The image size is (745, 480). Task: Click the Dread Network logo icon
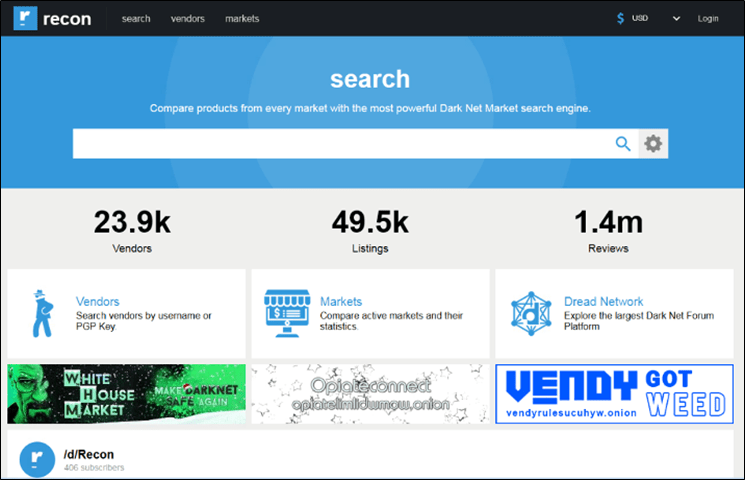click(531, 314)
